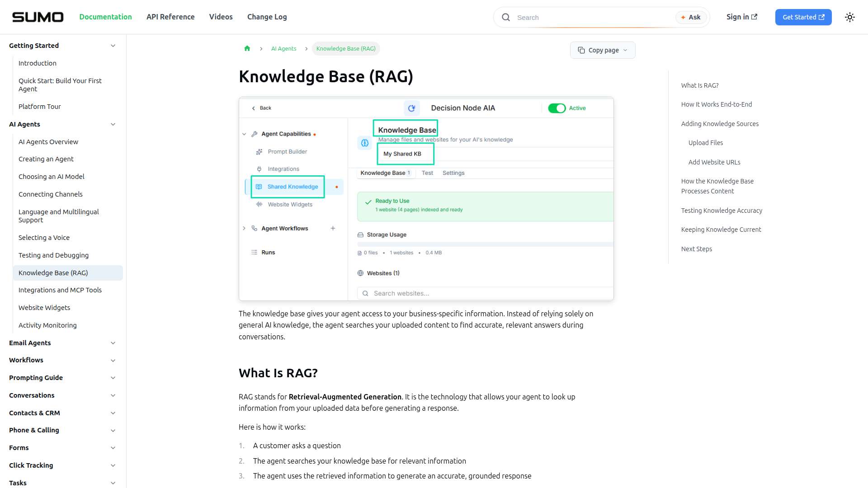Jump to Upload Files subsection

[x=706, y=143]
